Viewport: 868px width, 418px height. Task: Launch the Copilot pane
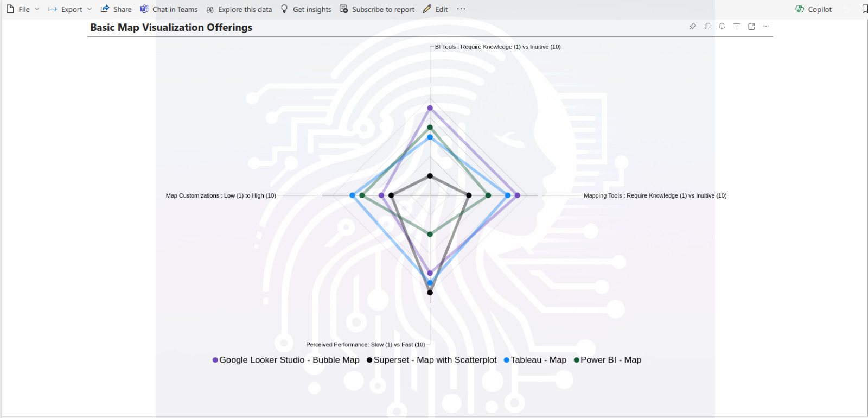pos(813,9)
